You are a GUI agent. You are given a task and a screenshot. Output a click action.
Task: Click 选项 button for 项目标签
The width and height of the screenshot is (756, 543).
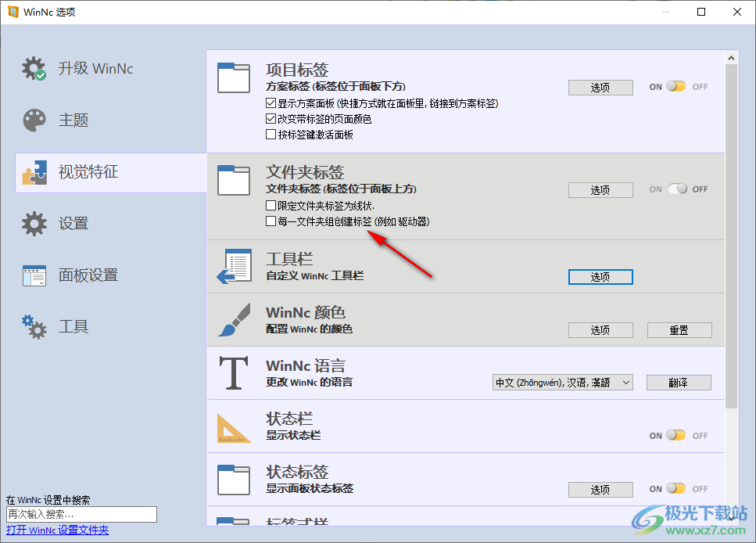point(600,88)
